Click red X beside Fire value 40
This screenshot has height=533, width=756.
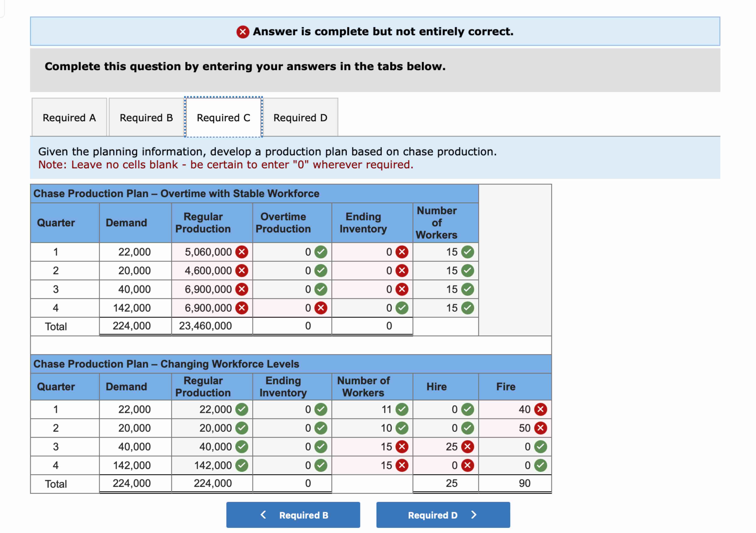(x=540, y=409)
